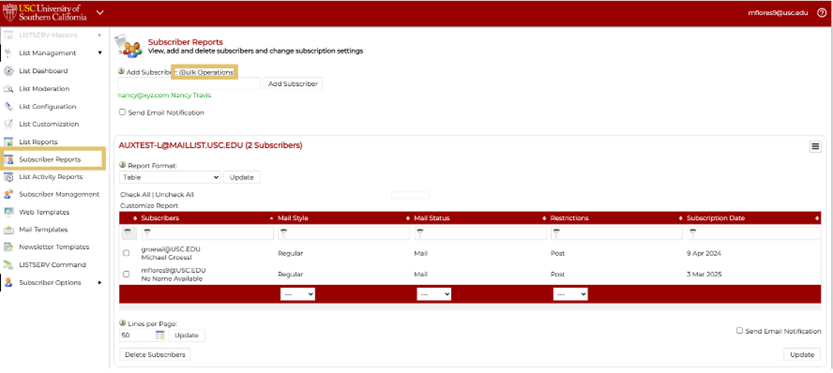
Task: Click the Mail Status column filter field
Action: coord(480,233)
